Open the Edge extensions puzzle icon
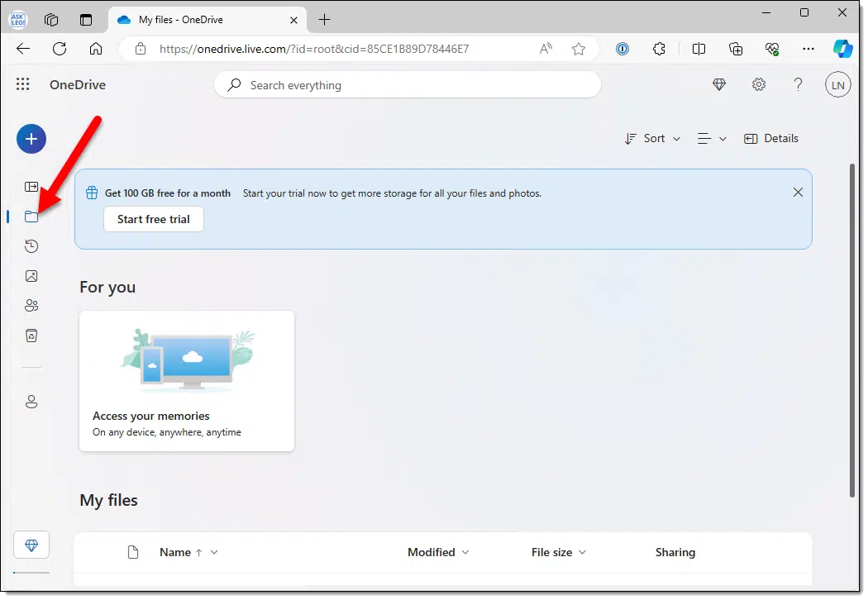Viewport: 868px width, 600px height. [659, 49]
